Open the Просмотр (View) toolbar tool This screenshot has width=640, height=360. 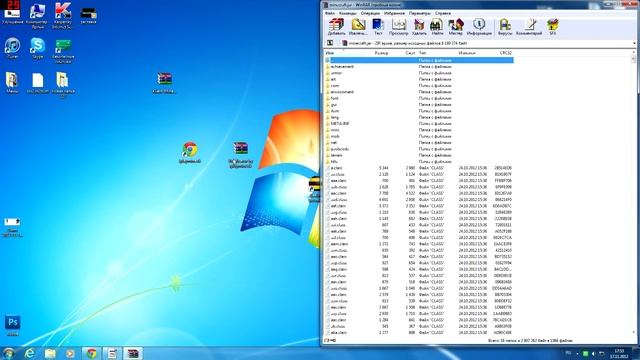[x=398, y=27]
